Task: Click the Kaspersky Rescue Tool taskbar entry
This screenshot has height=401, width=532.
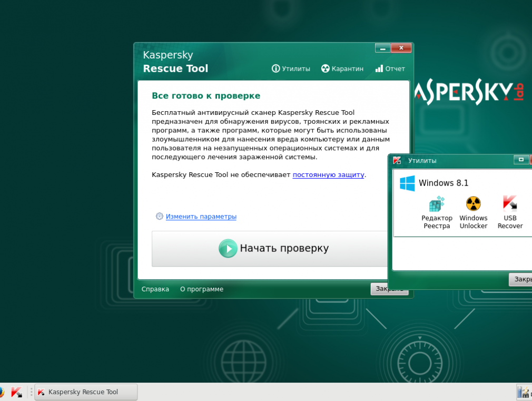Action: (86, 392)
